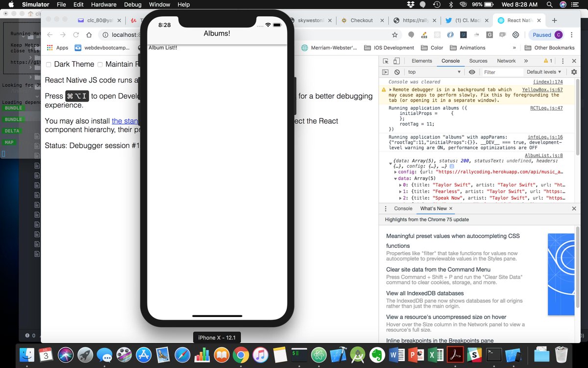Open the AlbumList.js:8 source link
588x368 pixels.
click(x=543, y=156)
